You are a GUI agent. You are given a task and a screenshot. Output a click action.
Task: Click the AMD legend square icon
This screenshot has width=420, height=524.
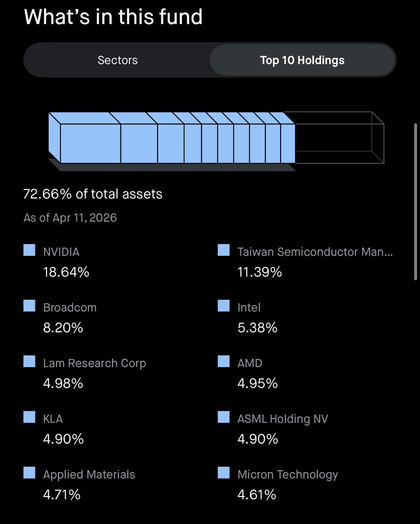[223, 361]
